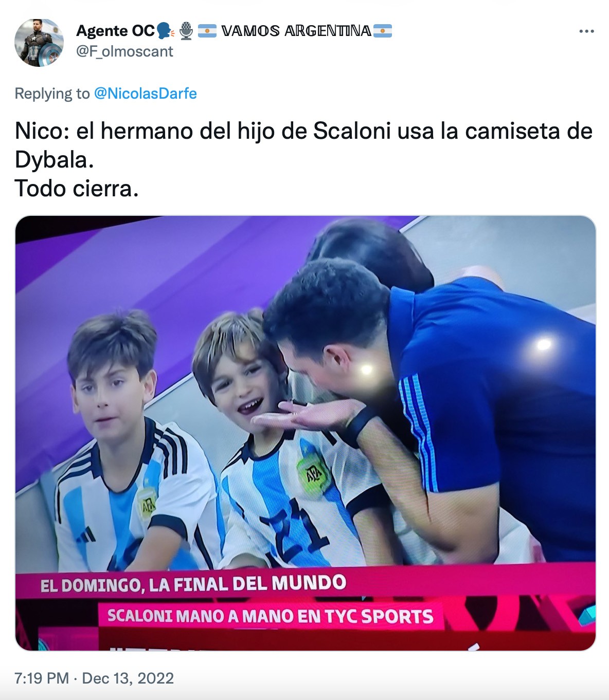The height and width of the screenshot is (700, 609).
Task: Click the tweet text about Dybala's shirt
Action: [x=303, y=145]
